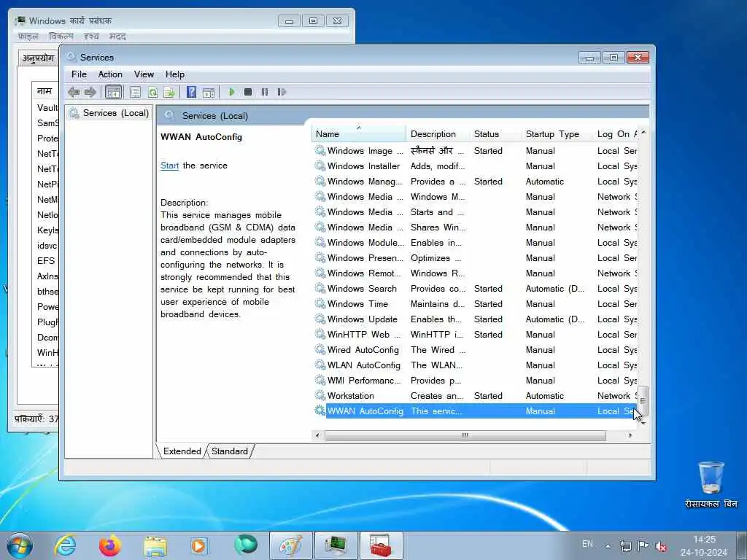Open the View menu in Services
The height and width of the screenshot is (560, 747).
click(144, 74)
